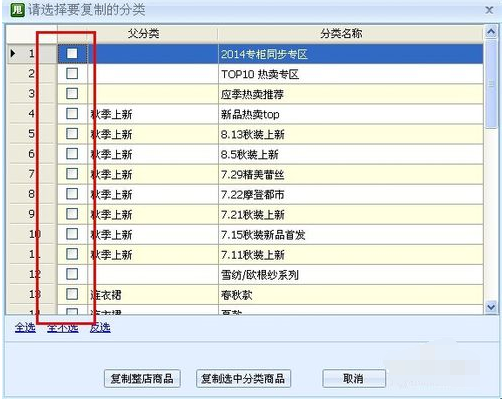Select the 2014专柜同步专区 category name cell

point(351,54)
